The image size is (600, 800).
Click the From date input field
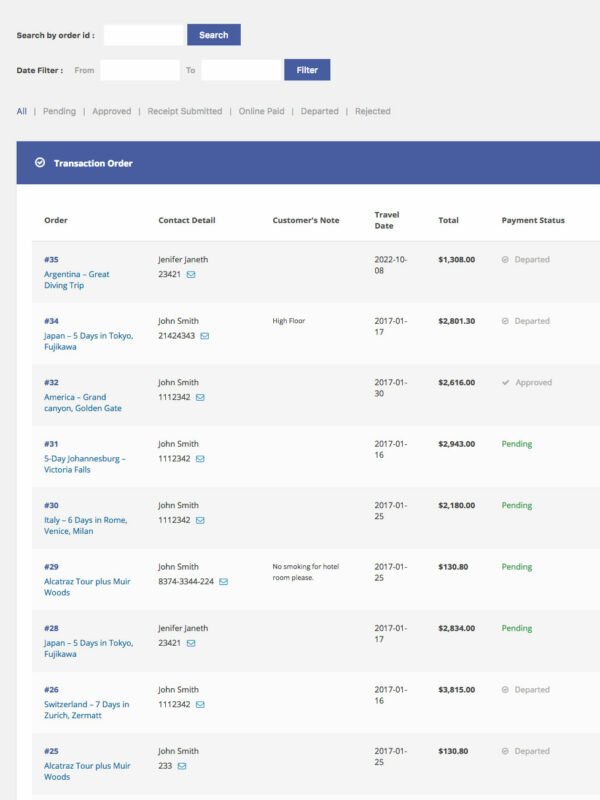[x=139, y=70]
